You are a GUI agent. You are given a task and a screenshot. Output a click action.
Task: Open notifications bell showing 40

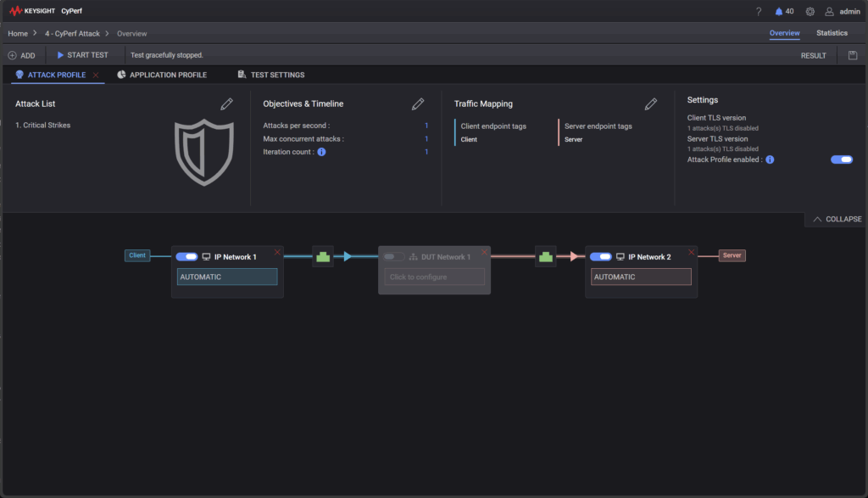(x=784, y=12)
